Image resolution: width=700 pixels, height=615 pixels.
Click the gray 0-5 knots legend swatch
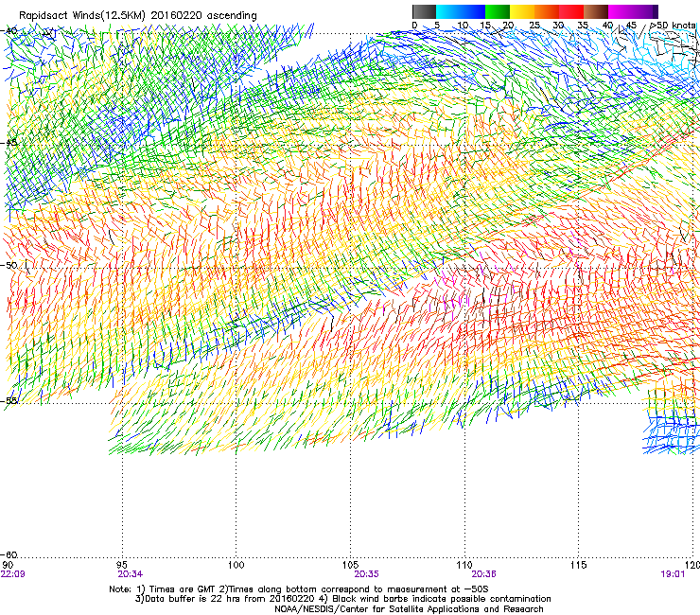tap(424, 11)
